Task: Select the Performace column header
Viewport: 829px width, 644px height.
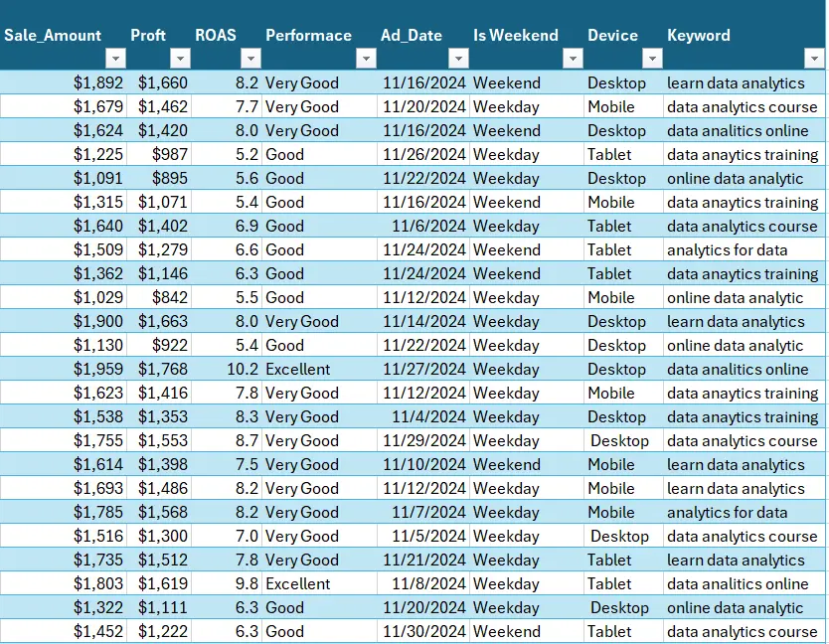Action: tap(309, 35)
